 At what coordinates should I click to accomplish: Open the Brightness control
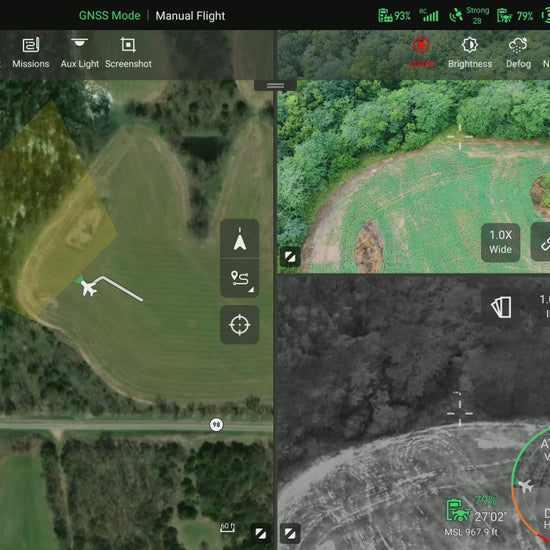pos(470,53)
